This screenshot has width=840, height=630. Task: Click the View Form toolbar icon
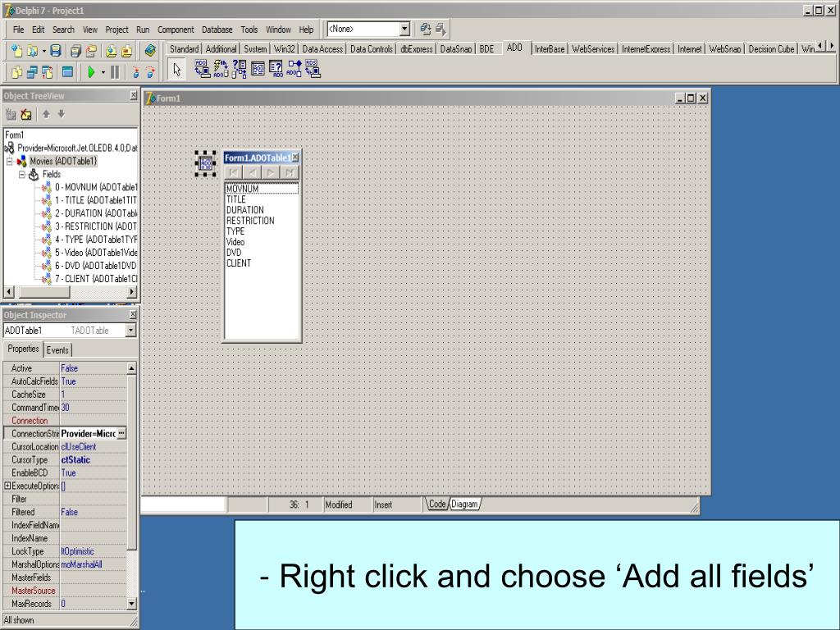pyautogui.click(x=32, y=72)
